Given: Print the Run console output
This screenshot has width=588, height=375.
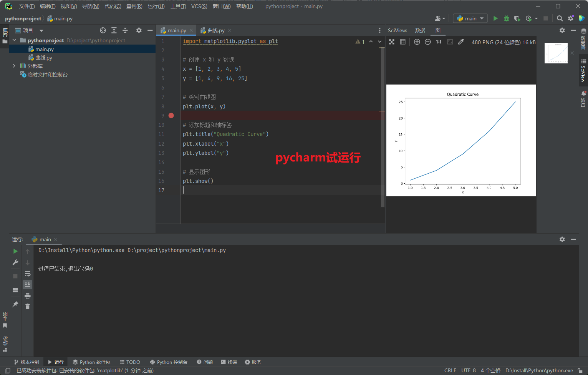Looking at the screenshot, I should coord(28,296).
